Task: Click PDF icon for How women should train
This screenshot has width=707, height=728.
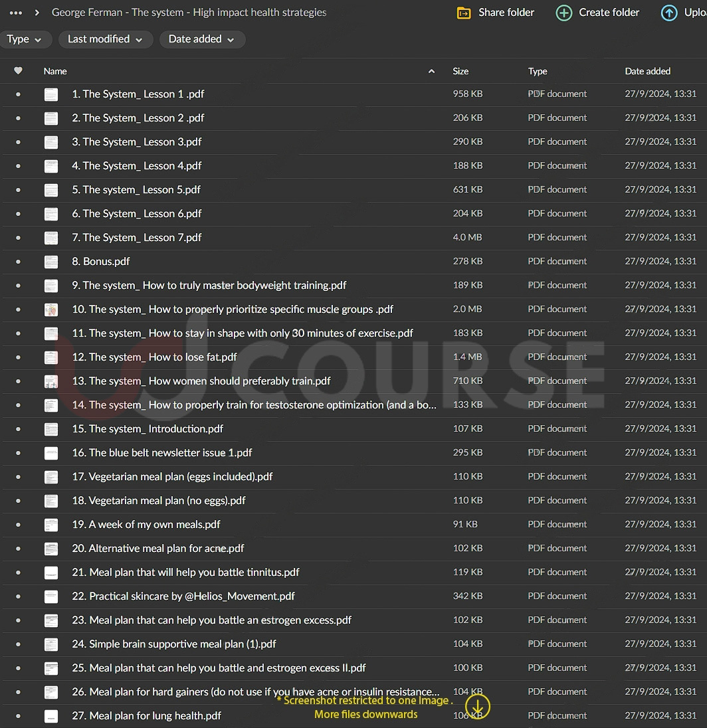Action: 51,381
